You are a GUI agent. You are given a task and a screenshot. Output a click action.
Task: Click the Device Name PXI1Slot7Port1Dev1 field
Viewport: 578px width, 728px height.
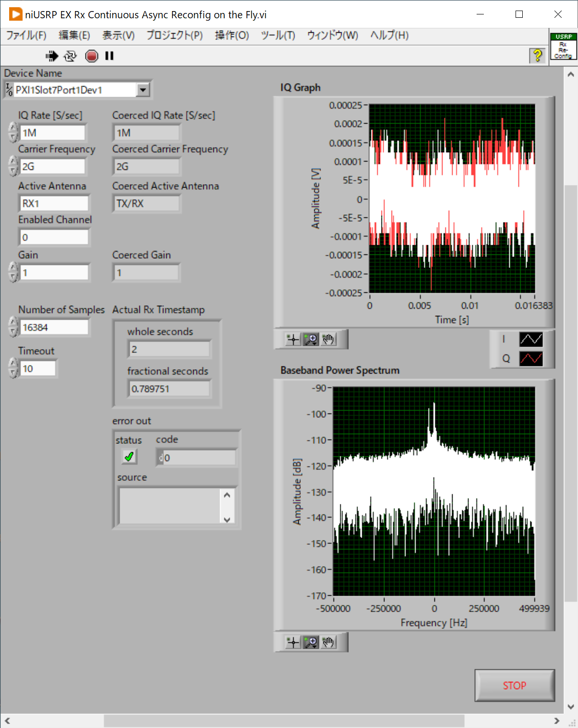click(x=75, y=90)
